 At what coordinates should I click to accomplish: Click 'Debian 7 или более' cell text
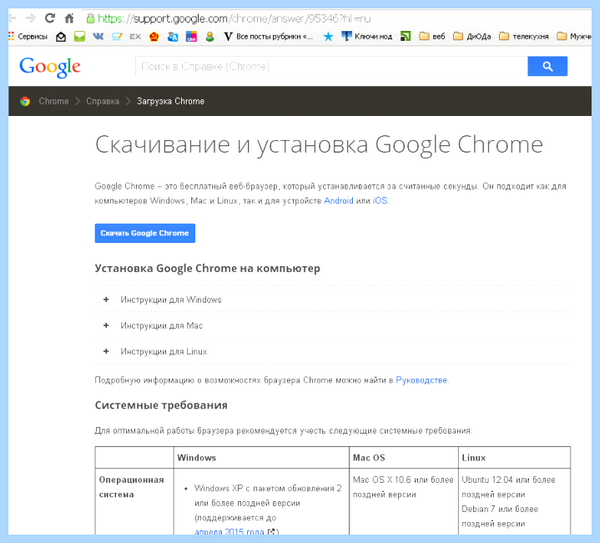500,509
